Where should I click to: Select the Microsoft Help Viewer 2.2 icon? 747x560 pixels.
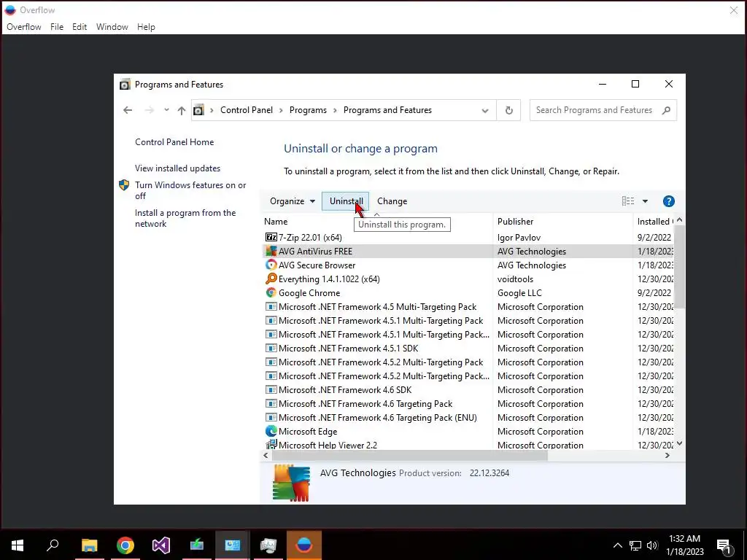[x=271, y=445]
